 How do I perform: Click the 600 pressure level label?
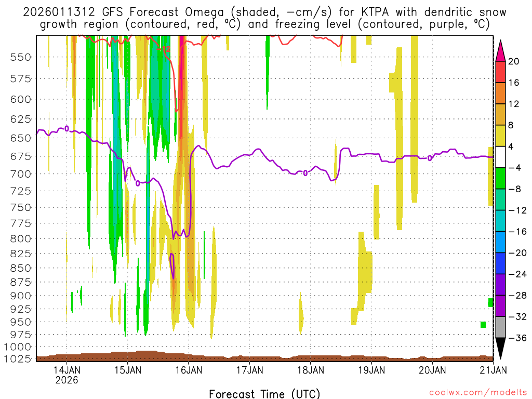click(21, 99)
